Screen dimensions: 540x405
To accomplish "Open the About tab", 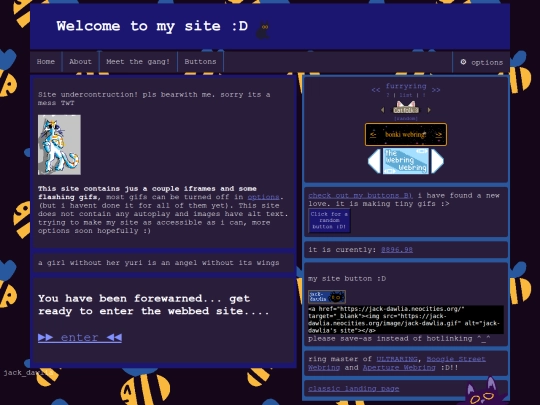I will (x=81, y=62).
